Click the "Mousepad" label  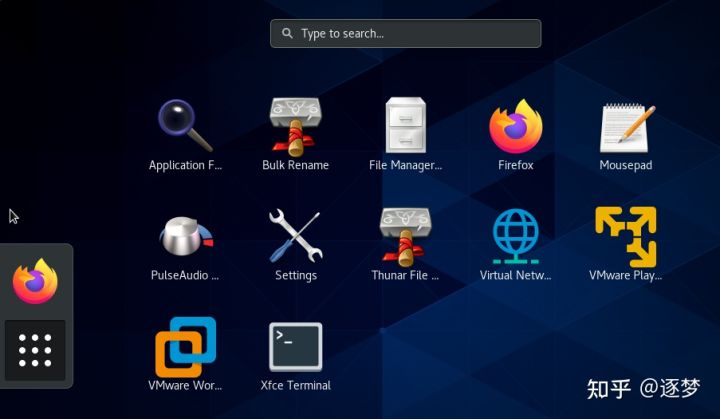point(626,166)
